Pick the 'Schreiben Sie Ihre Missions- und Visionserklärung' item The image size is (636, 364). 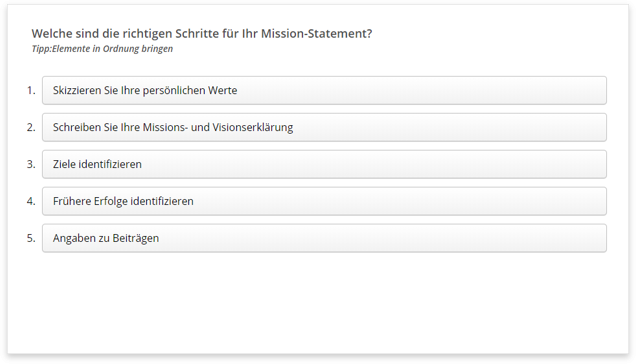pyautogui.click(x=324, y=127)
